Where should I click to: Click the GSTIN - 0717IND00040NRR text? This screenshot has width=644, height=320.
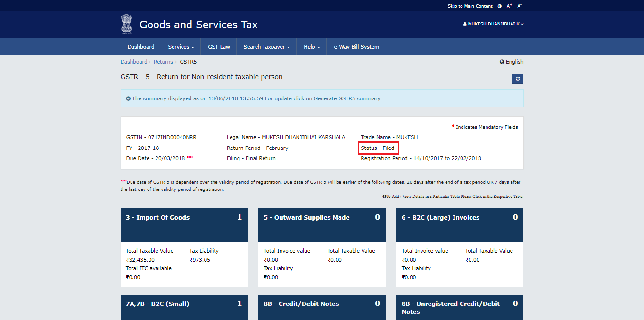pos(161,138)
